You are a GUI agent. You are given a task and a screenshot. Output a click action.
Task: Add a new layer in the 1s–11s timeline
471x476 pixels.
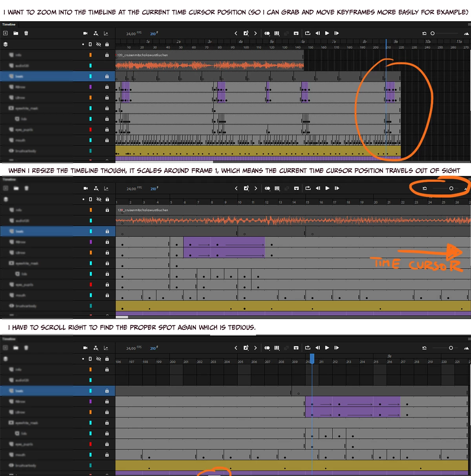click(5, 33)
